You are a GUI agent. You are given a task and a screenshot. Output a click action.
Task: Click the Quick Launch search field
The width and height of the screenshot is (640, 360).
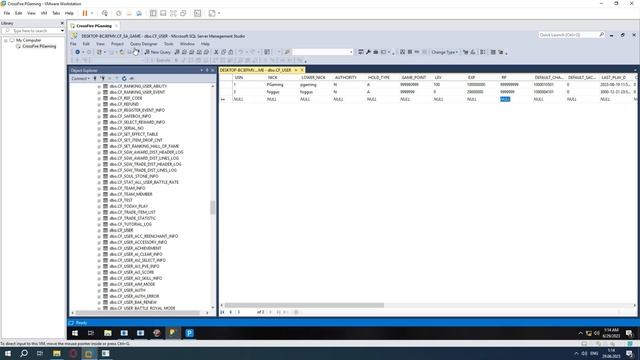point(571,35)
